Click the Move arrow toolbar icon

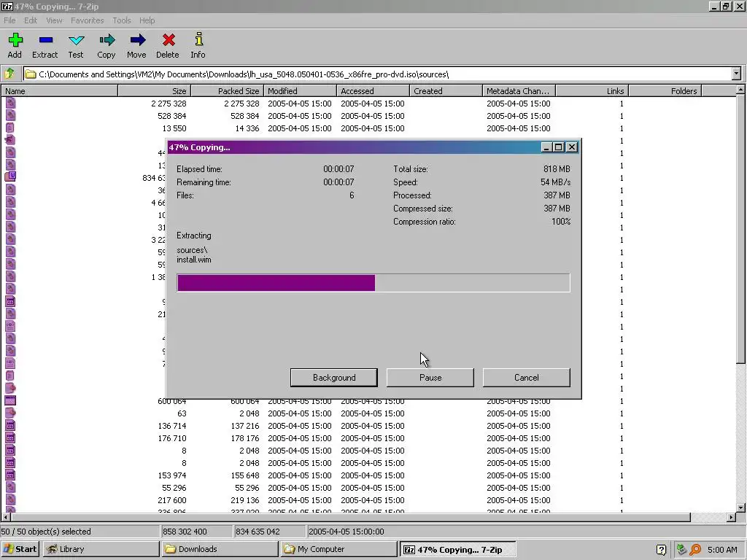137,40
